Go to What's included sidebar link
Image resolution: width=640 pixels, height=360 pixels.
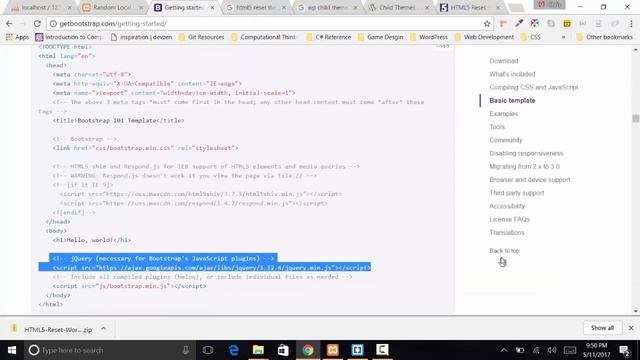pyautogui.click(x=512, y=74)
